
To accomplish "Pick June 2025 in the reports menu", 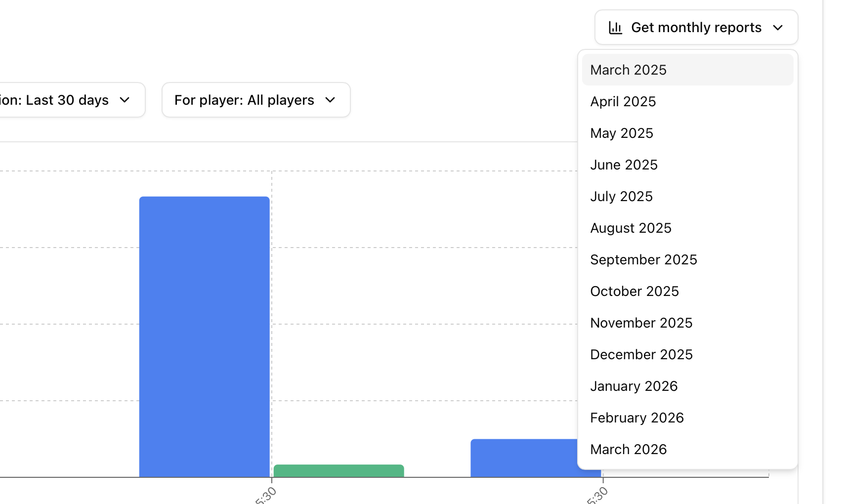I will point(624,165).
